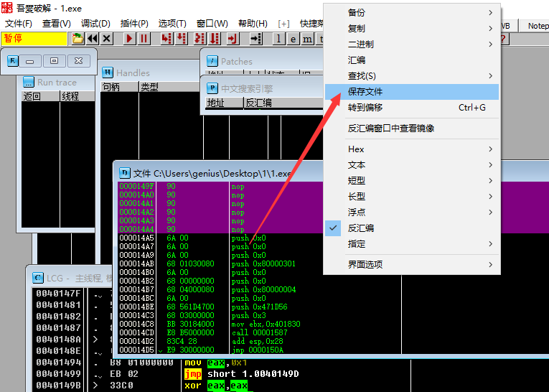549x392 pixels.
Task: Expand the 查找(S) submenu
Action: [x=412, y=75]
